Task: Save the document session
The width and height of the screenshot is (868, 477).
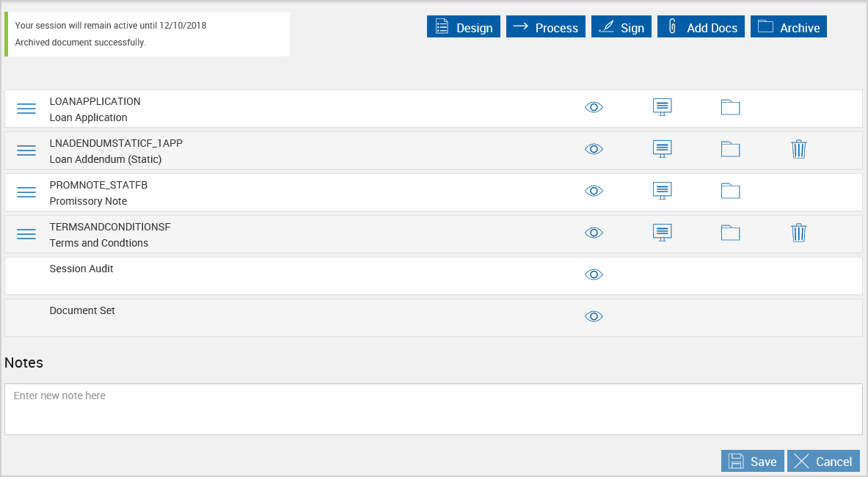Action: [752, 461]
